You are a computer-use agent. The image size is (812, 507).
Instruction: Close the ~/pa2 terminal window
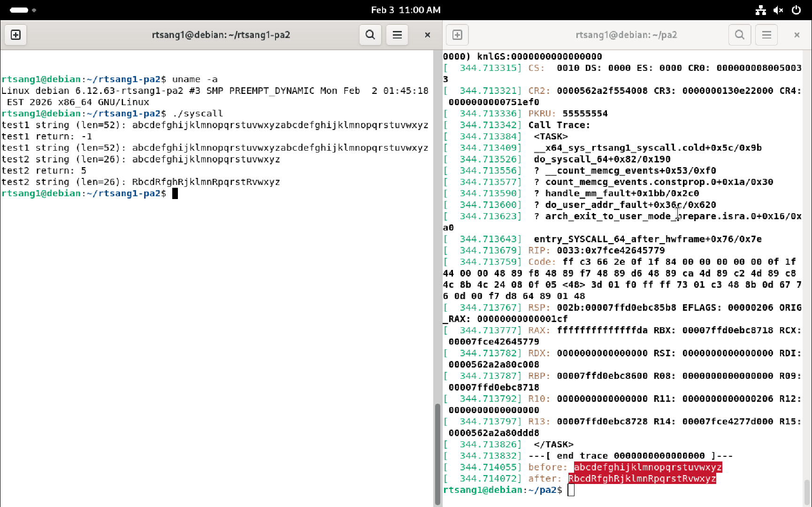tap(797, 35)
